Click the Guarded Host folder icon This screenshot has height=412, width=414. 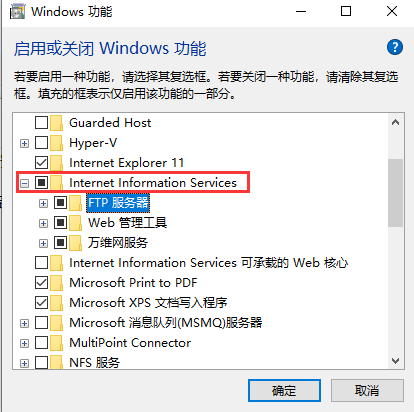[57, 123]
